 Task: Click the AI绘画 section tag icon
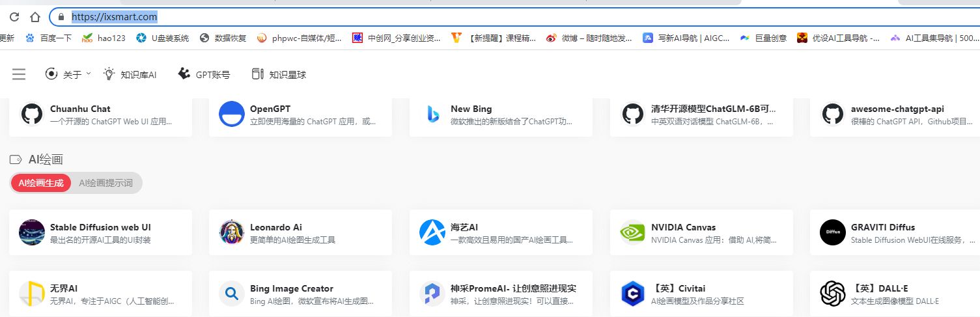(x=16, y=159)
